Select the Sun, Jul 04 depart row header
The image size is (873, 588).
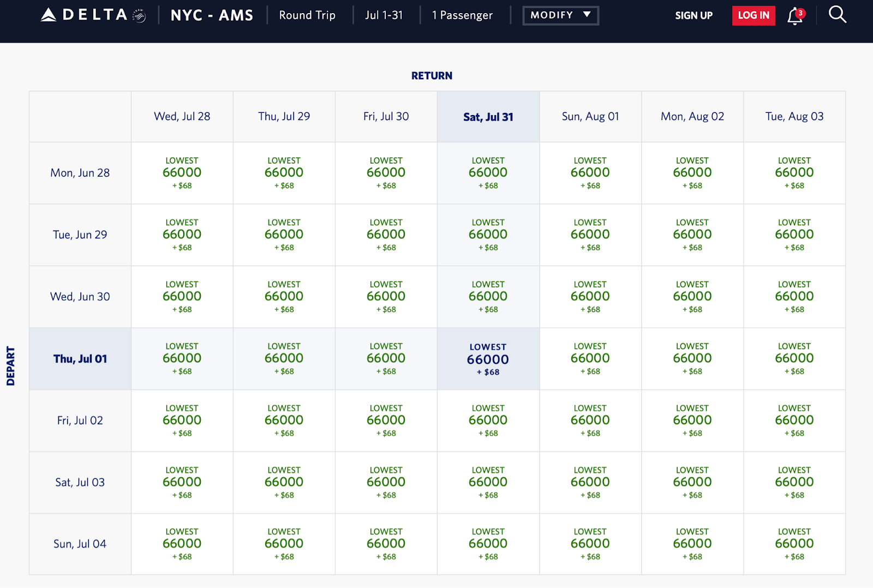(80, 544)
